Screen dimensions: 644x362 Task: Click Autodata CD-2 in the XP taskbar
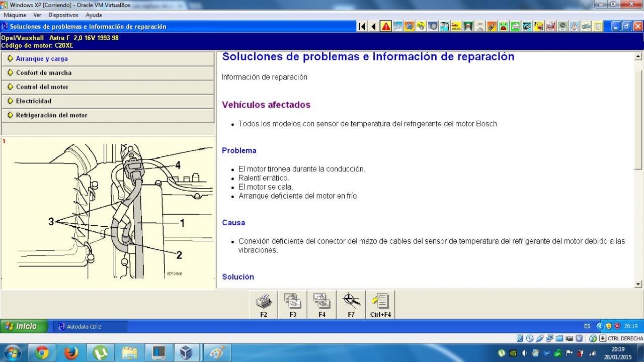[90, 327]
